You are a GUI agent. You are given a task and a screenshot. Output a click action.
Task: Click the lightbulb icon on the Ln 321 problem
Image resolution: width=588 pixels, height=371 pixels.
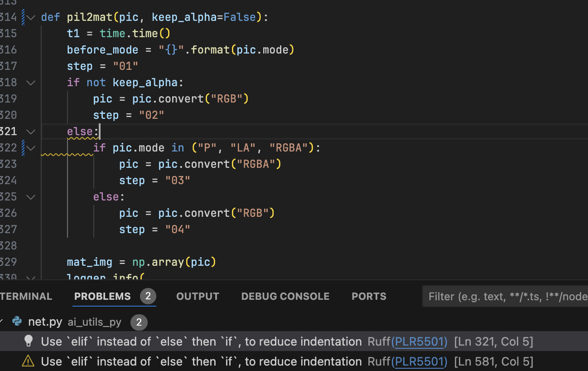click(x=29, y=341)
